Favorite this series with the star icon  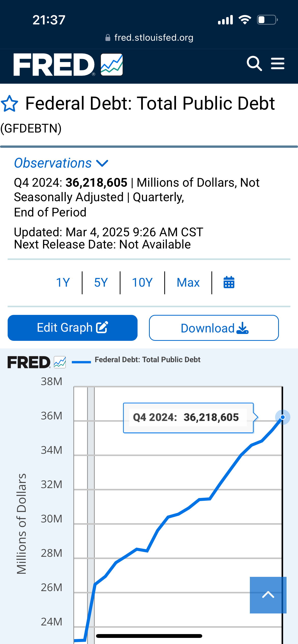click(9, 104)
